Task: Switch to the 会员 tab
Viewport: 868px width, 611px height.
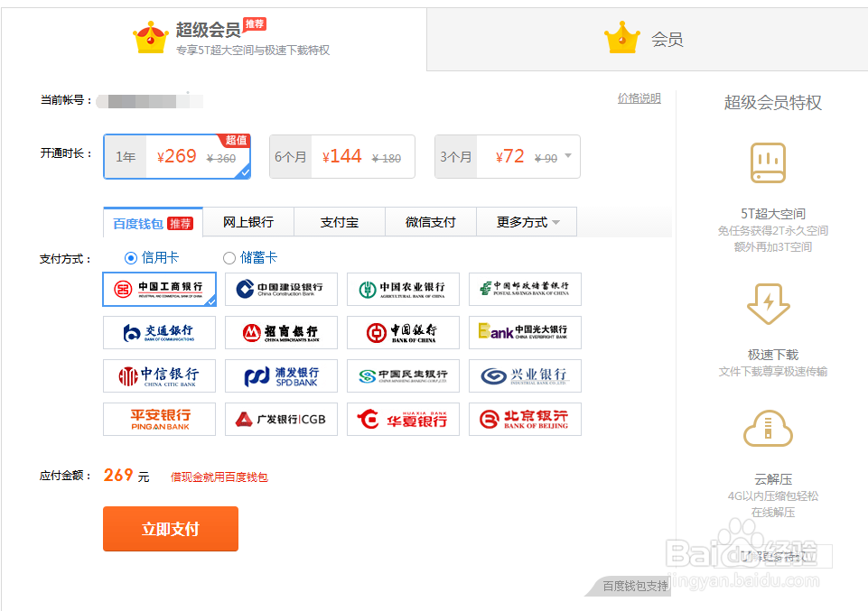Action: (x=647, y=39)
